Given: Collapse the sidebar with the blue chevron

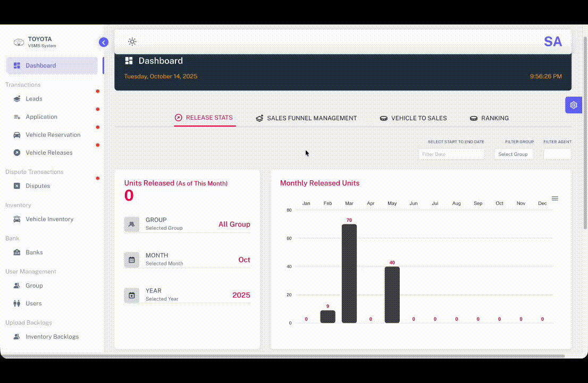Looking at the screenshot, I should [x=104, y=41].
